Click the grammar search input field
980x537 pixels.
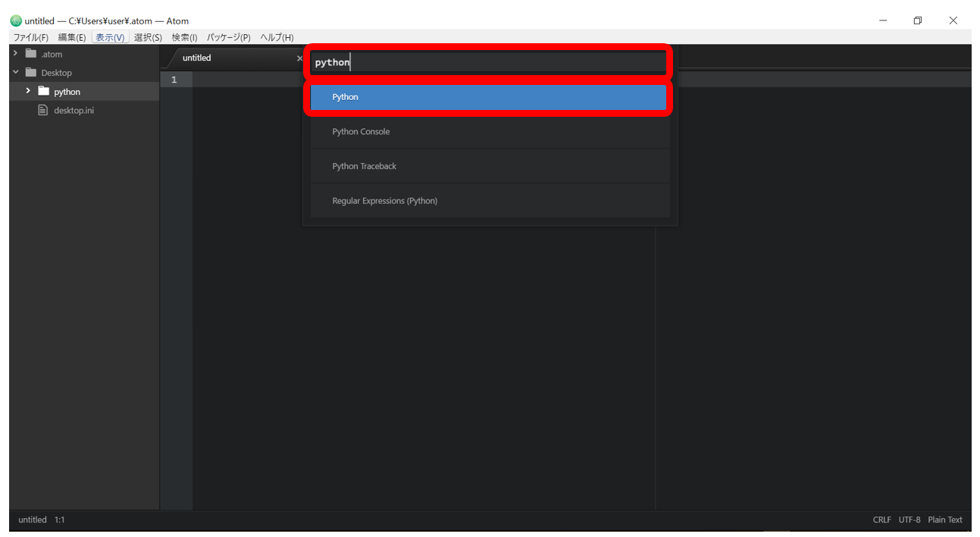[x=489, y=63]
